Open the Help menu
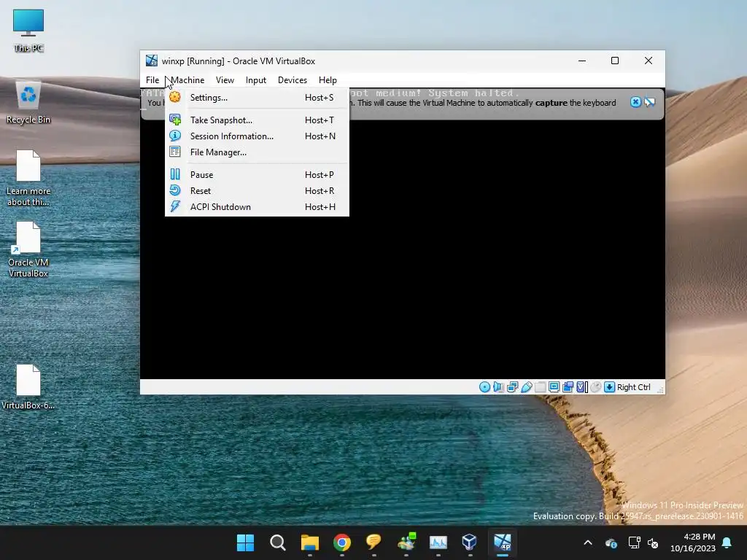Viewport: 747px width, 560px height. point(328,80)
